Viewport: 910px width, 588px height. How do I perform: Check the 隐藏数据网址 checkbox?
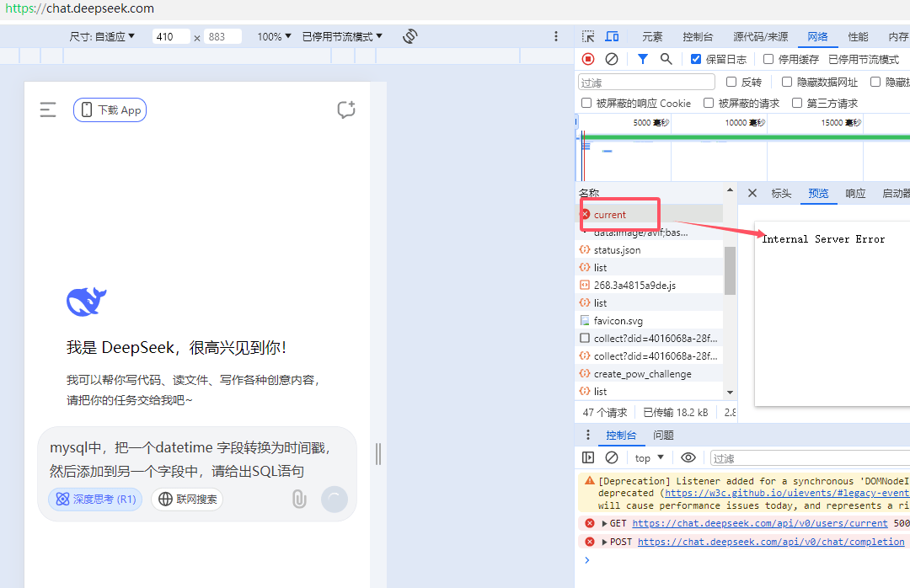(787, 82)
